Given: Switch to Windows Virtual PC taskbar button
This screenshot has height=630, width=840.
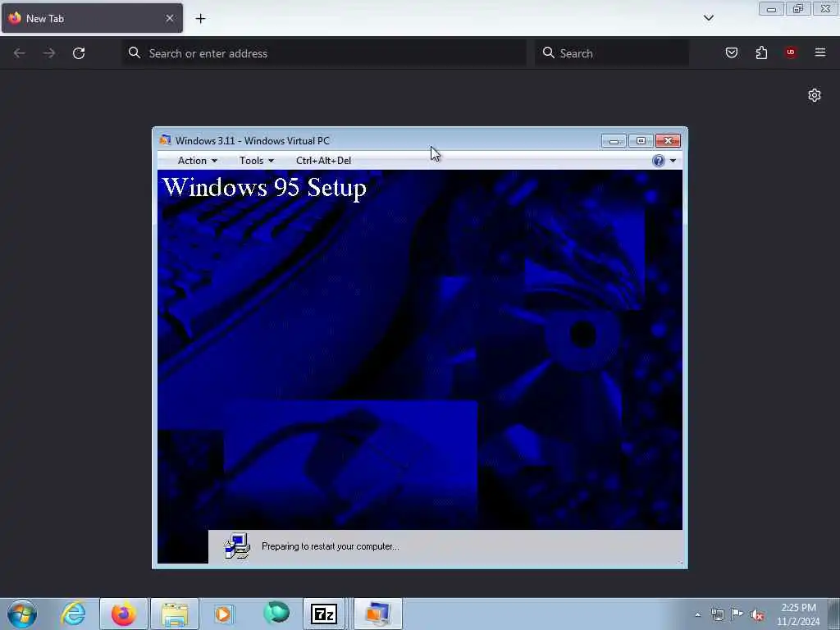Looking at the screenshot, I should [x=378, y=614].
